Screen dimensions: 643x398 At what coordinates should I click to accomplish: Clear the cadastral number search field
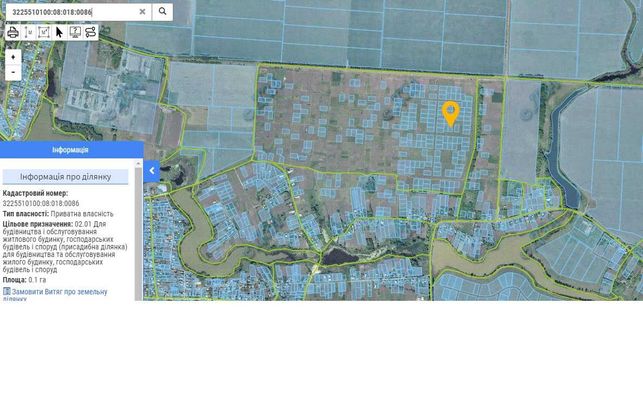coord(142,12)
